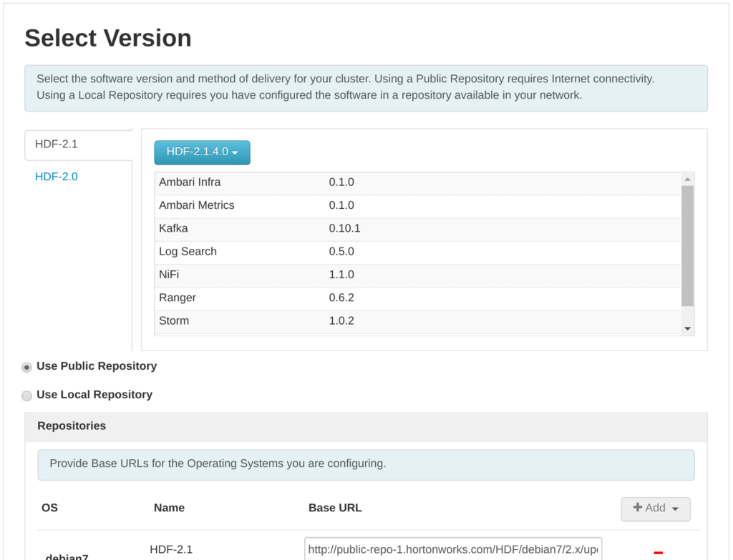This screenshot has width=733, height=560.
Task: Select the HDF-2.1 tab
Action: click(x=78, y=144)
